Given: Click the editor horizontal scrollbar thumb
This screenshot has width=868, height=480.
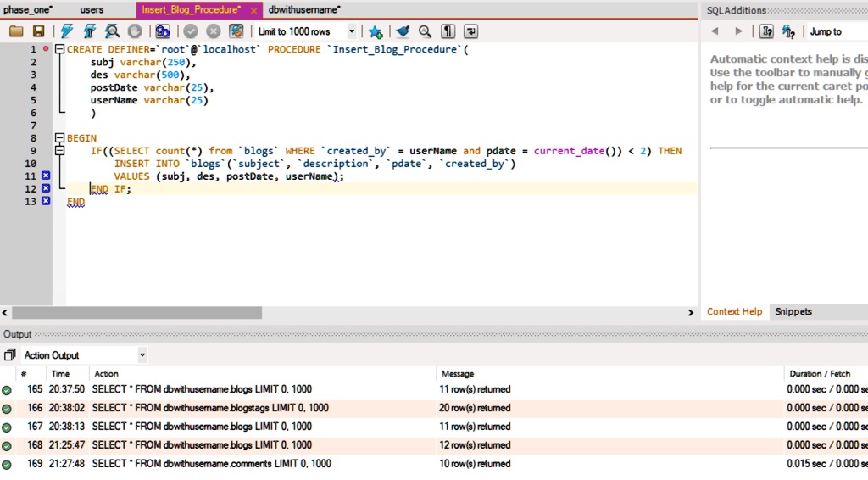Looking at the screenshot, I should point(136,313).
